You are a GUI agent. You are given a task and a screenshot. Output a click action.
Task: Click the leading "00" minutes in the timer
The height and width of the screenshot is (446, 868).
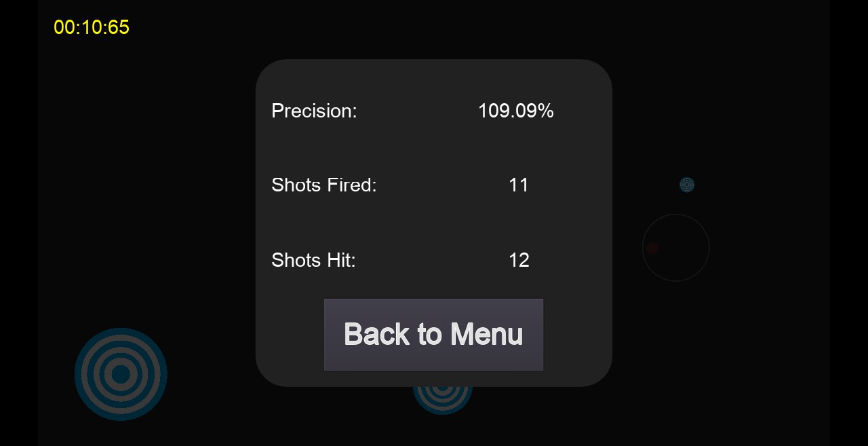tap(64, 27)
